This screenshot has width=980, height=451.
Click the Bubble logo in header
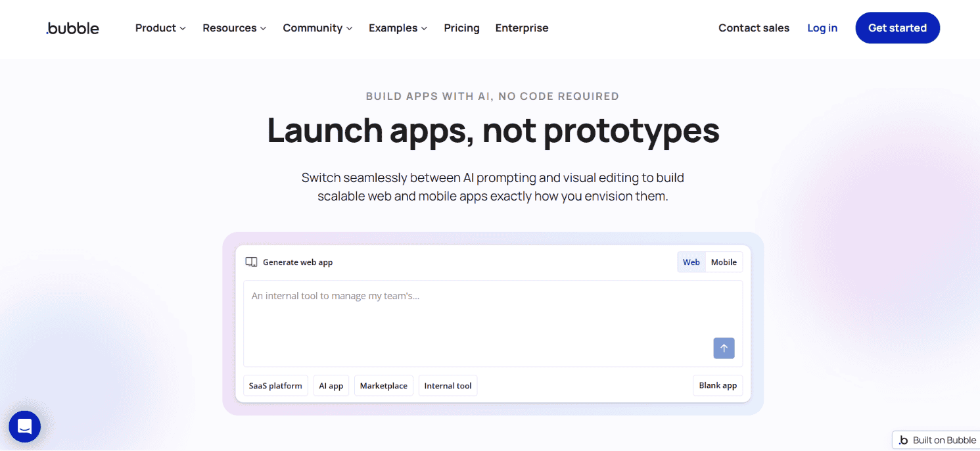[x=72, y=28]
